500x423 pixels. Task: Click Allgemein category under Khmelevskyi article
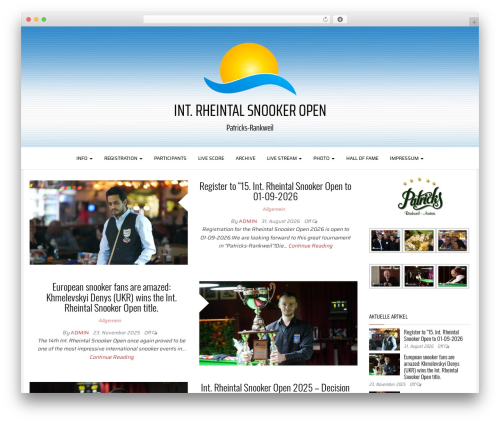pos(110,320)
